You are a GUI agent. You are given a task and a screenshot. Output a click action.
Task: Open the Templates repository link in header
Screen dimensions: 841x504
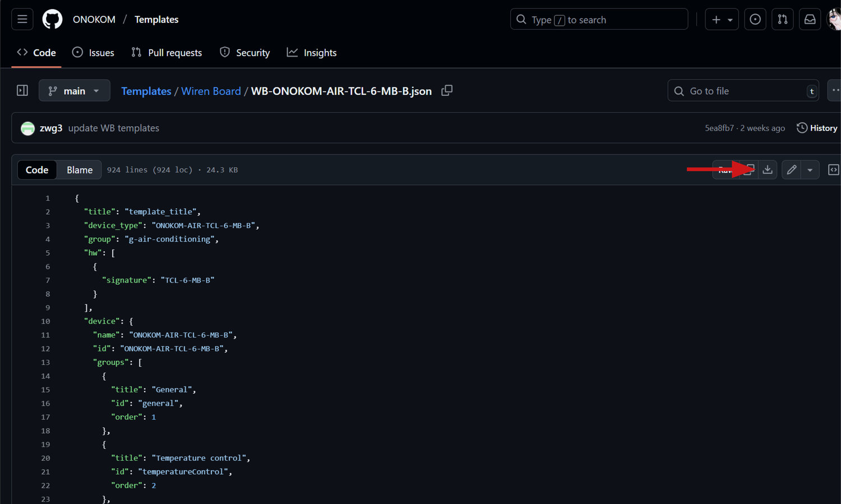(x=156, y=20)
